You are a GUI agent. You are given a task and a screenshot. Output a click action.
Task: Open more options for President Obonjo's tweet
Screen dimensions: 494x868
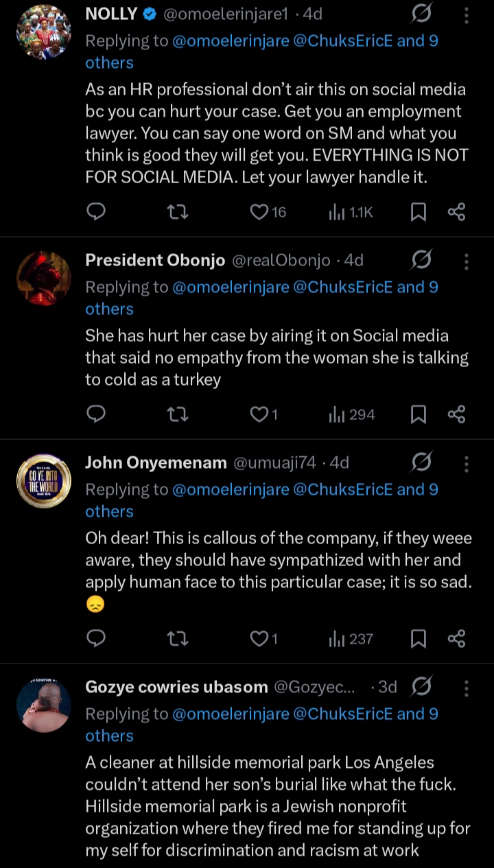(x=467, y=261)
